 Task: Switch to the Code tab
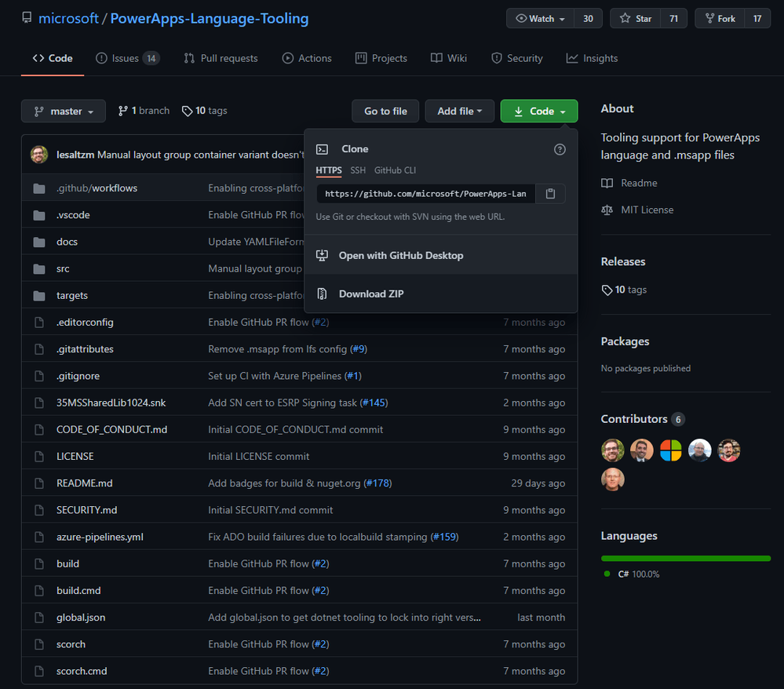click(53, 59)
